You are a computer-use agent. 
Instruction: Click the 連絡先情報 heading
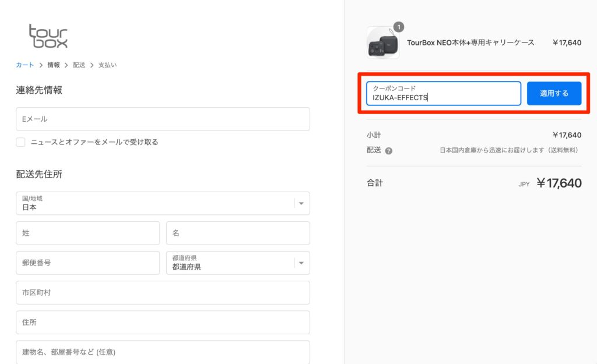tap(39, 90)
